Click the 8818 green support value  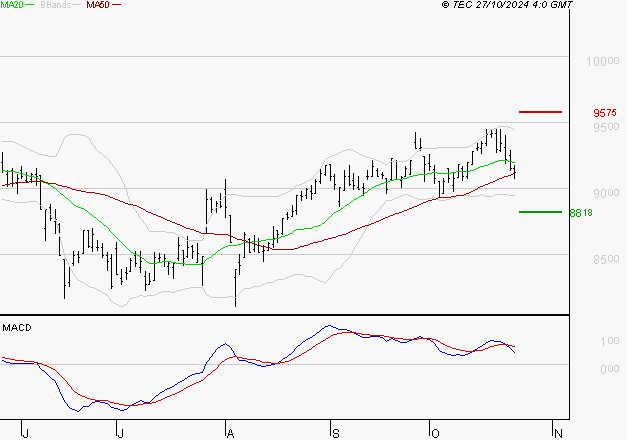(581, 213)
